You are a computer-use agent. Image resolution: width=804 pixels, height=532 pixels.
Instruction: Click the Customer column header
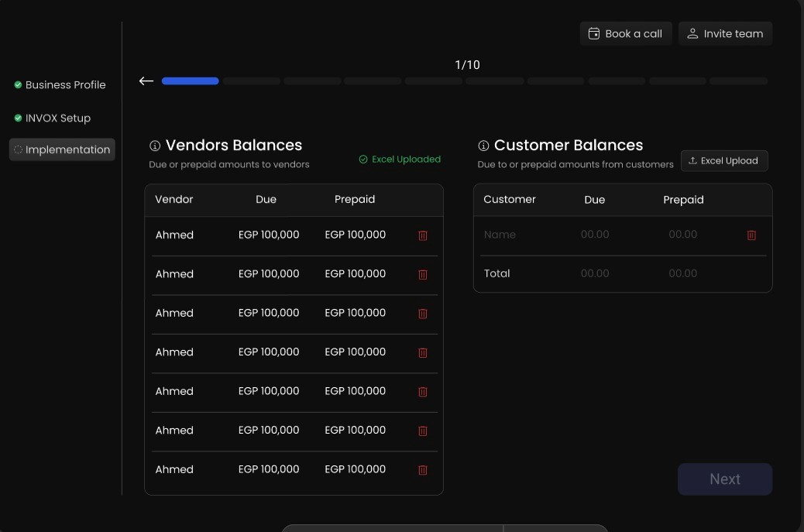[x=510, y=199]
